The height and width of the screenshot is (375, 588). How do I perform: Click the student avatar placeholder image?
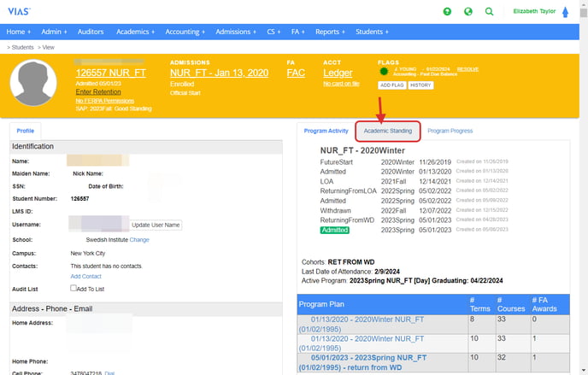pyautogui.click(x=33, y=83)
